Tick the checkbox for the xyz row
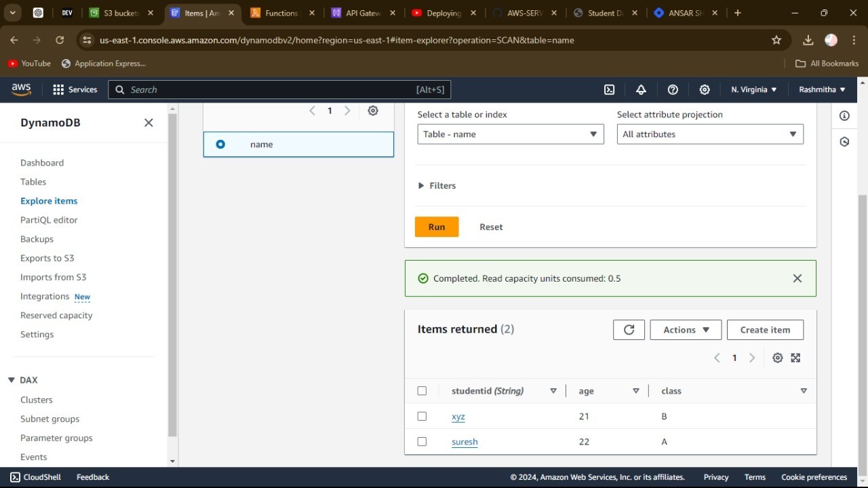The width and height of the screenshot is (868, 488). [x=422, y=416]
